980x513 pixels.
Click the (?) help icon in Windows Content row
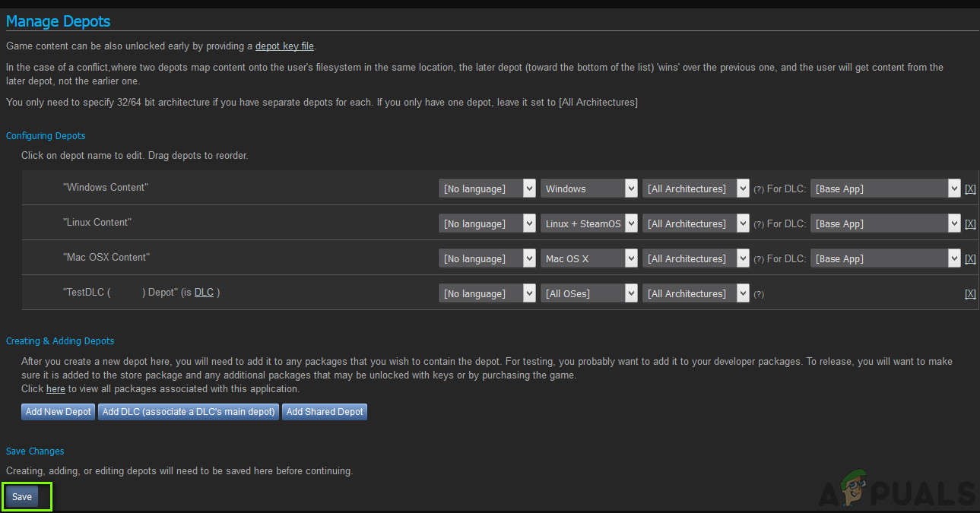(x=758, y=189)
